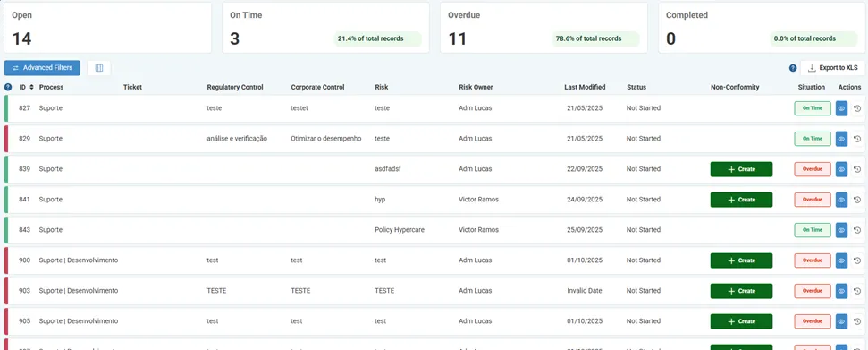View details of record 903
This screenshot has width=868, height=350.
point(841,291)
